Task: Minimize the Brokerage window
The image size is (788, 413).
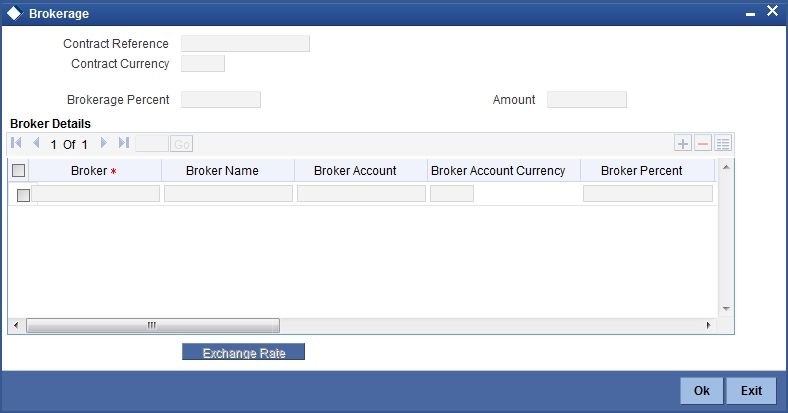Action: [x=750, y=14]
